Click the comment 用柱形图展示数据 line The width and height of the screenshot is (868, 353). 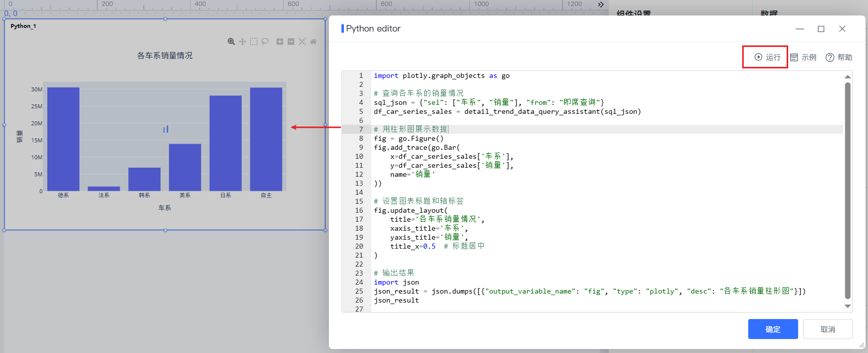(411, 129)
